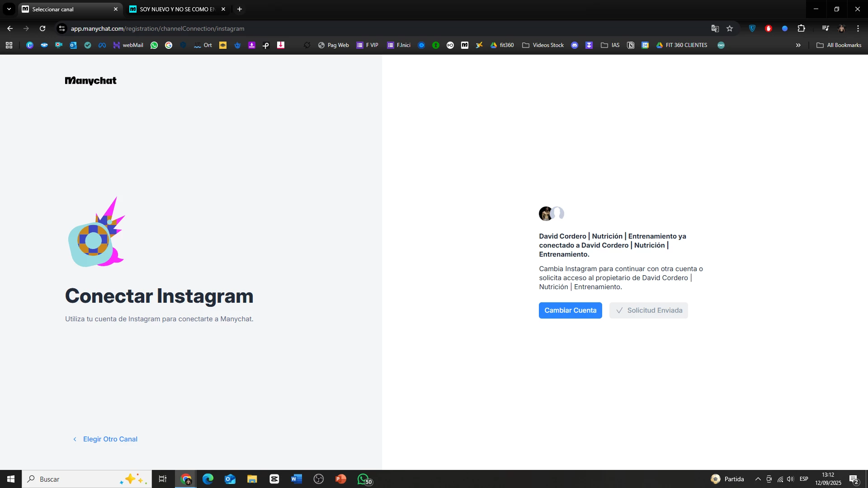Show more bookmarks via double chevron
The image size is (868, 488).
pyautogui.click(x=798, y=45)
